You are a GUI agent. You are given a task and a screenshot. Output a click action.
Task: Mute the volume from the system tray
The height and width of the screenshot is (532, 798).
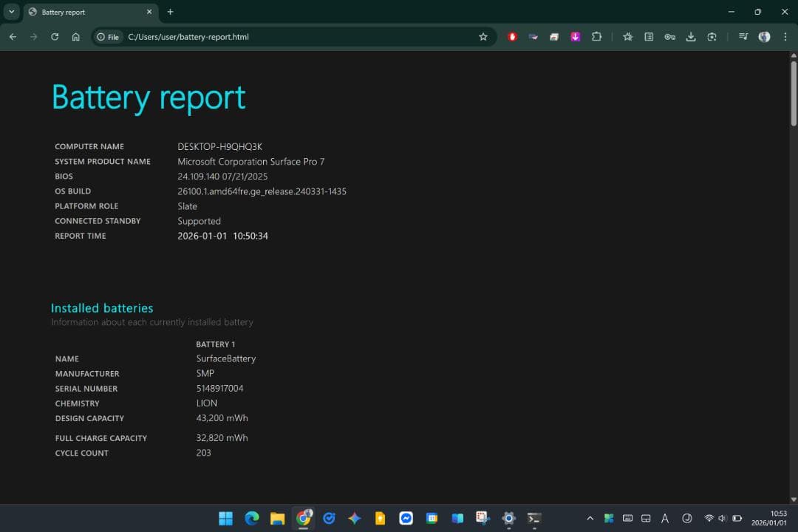722,519
